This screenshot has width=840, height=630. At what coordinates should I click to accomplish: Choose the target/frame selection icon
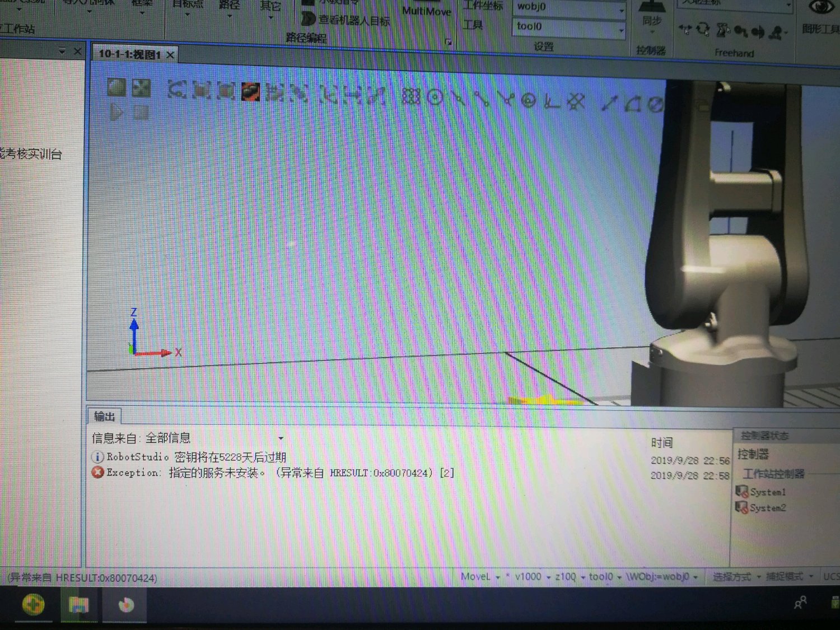[x=328, y=94]
